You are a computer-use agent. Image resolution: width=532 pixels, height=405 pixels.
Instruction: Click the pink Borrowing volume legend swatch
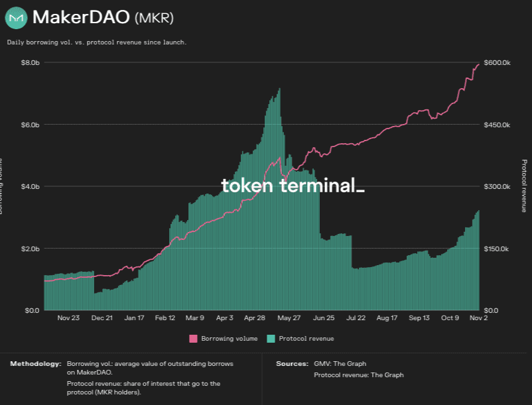pos(194,339)
